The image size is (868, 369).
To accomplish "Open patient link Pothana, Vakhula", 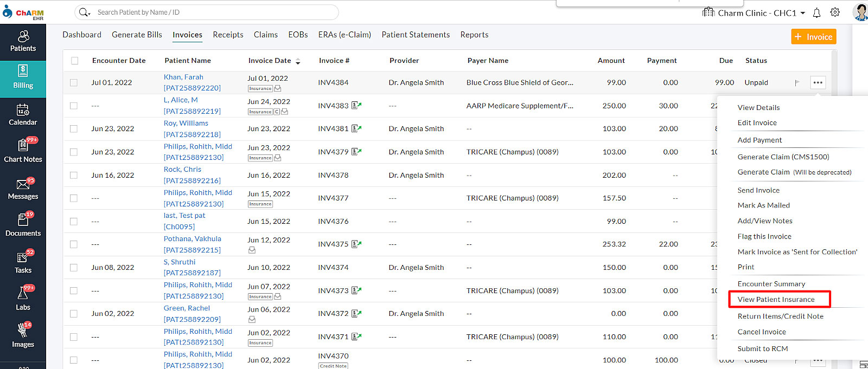I will tap(193, 238).
